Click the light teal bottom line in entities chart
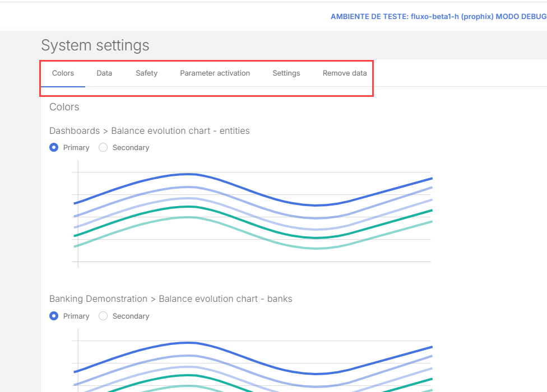Viewport: 547px width, 392px height. 191,217
